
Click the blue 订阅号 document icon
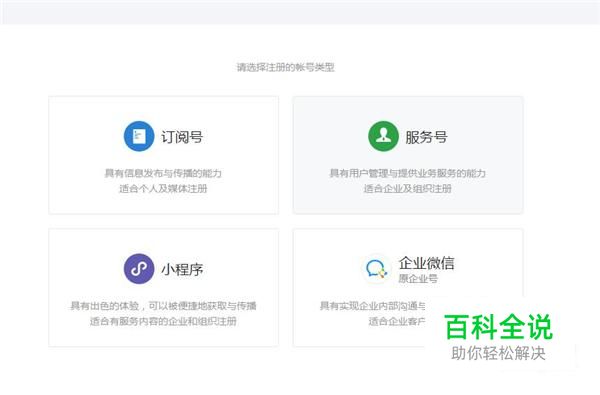pyautogui.click(x=139, y=136)
